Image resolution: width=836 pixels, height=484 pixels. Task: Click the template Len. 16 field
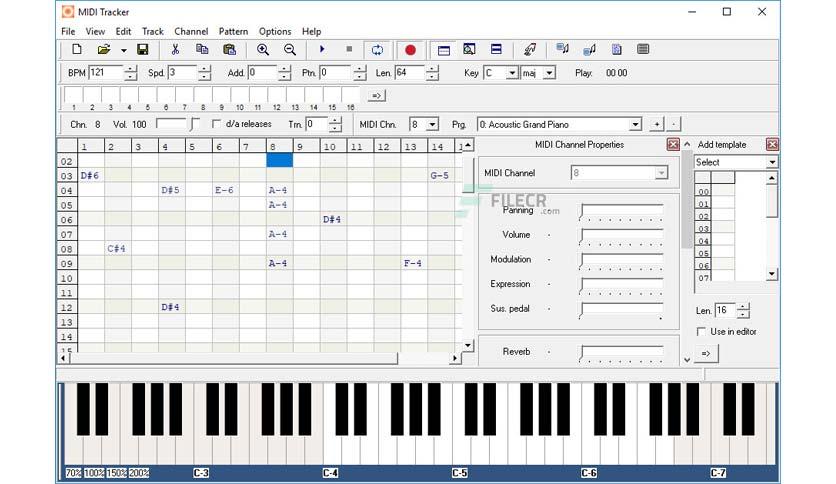coord(725,310)
